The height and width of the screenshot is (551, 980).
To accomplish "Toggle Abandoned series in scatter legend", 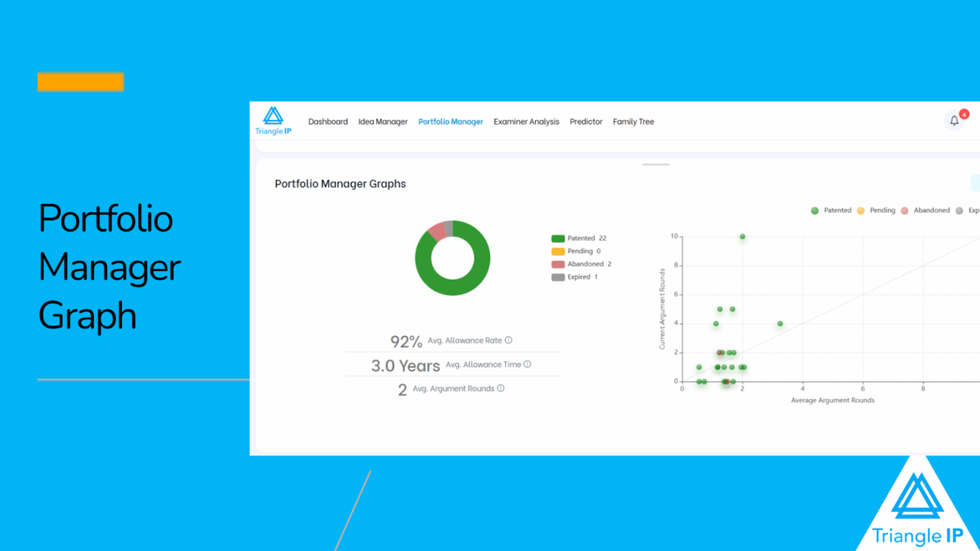I will (925, 210).
